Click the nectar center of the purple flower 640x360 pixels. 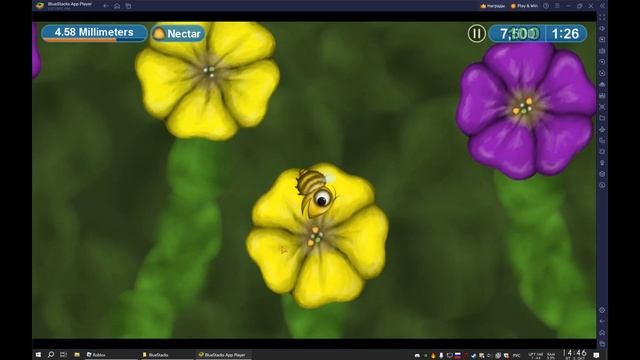click(x=523, y=107)
